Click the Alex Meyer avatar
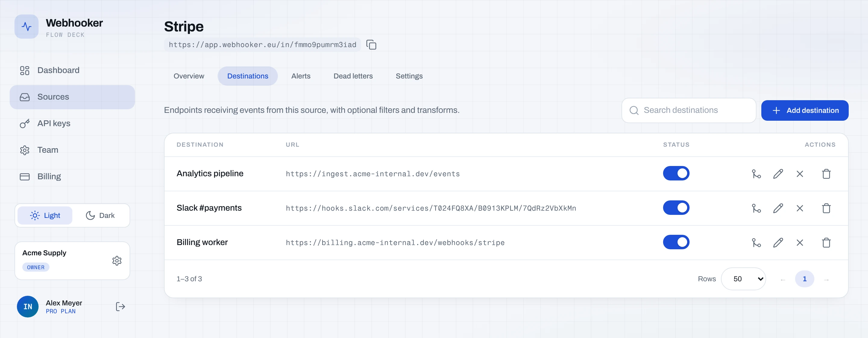The width and height of the screenshot is (868, 338). tap(28, 306)
